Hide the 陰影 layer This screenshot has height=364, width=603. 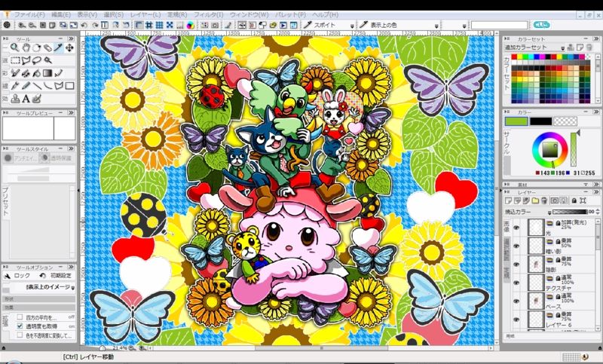point(516,265)
